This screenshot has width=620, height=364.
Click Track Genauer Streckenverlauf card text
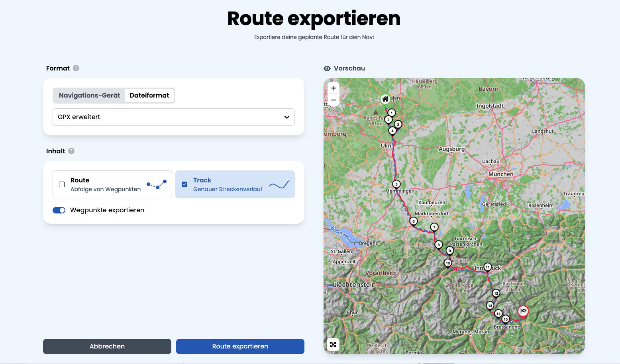pos(228,184)
